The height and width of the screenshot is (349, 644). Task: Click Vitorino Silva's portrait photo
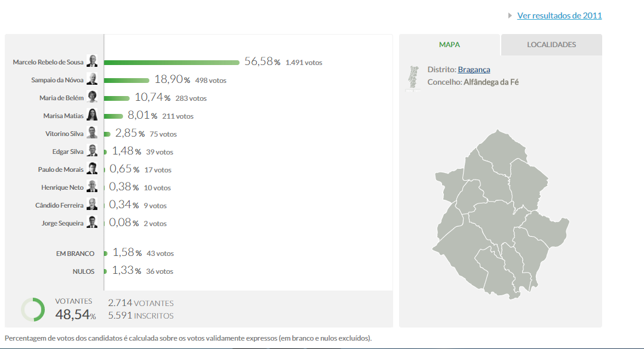tap(92, 133)
